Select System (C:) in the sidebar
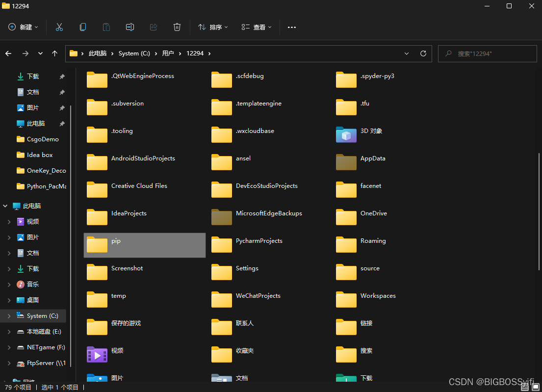This screenshot has width=542, height=392. click(43, 315)
